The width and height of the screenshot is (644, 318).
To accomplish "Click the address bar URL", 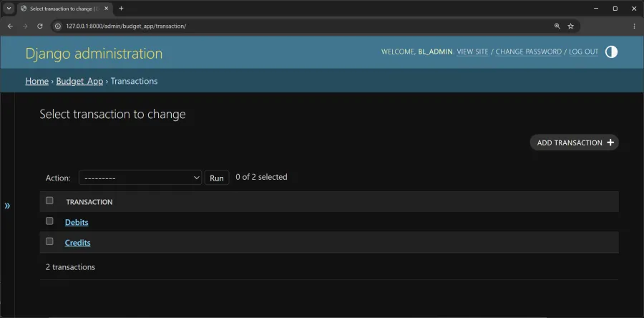I will [x=126, y=26].
